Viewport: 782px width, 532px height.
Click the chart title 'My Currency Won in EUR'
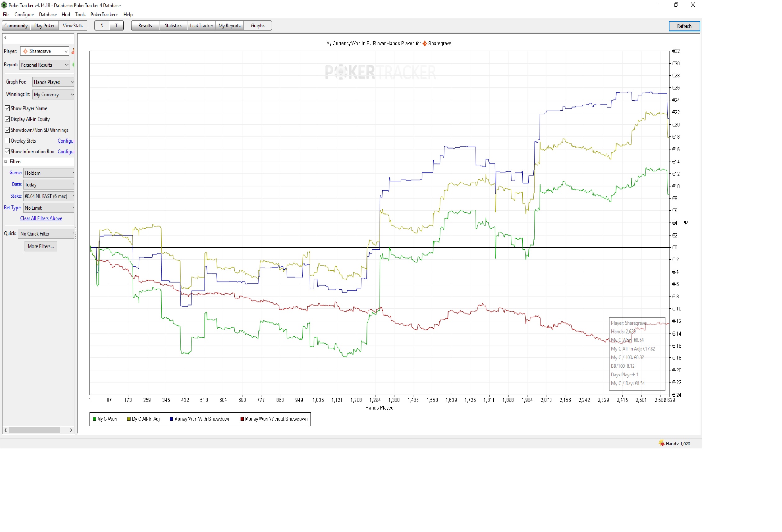[x=351, y=44]
